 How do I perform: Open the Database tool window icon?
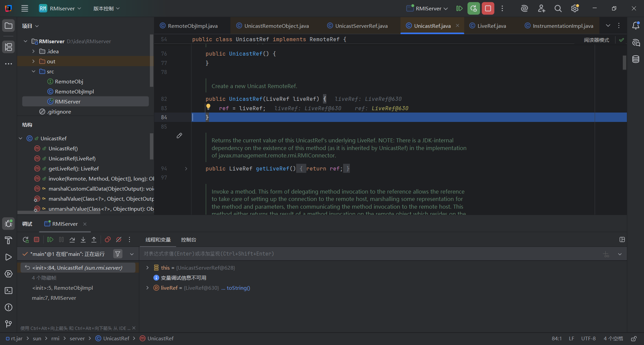[636, 59]
